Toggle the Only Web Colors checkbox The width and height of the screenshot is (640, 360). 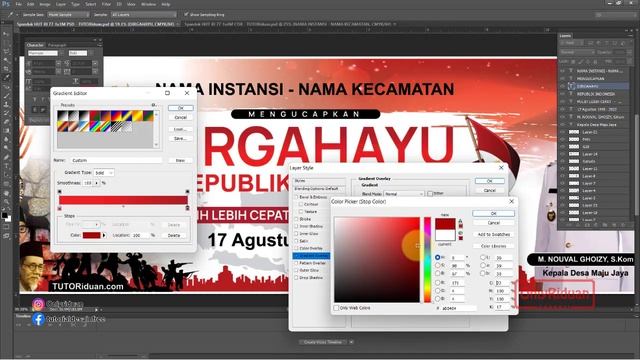pyautogui.click(x=336, y=308)
